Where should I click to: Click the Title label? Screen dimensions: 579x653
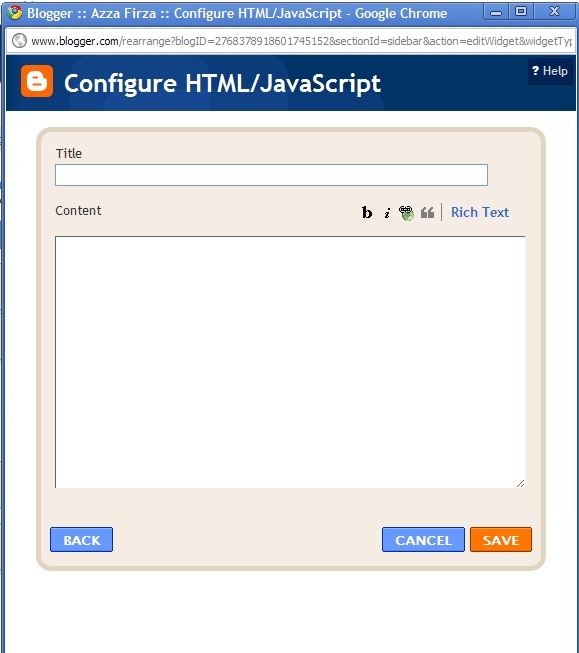pos(69,153)
